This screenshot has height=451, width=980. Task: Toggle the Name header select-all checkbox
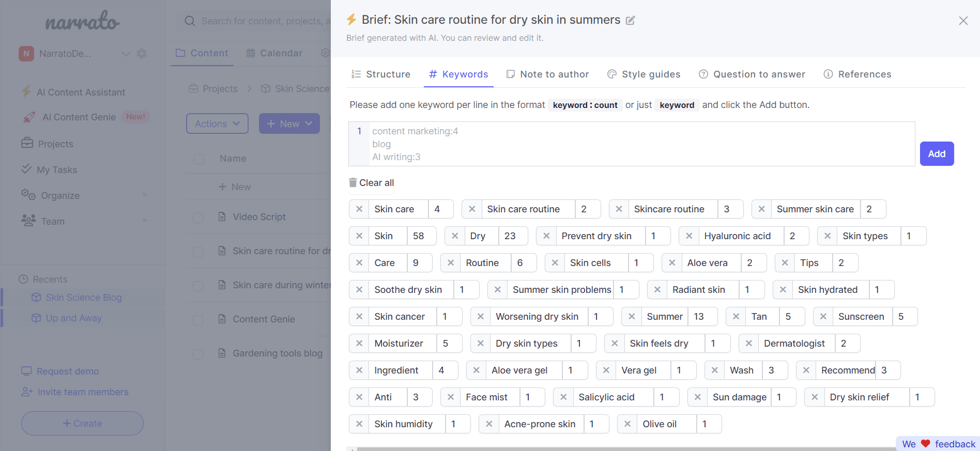[x=199, y=159]
